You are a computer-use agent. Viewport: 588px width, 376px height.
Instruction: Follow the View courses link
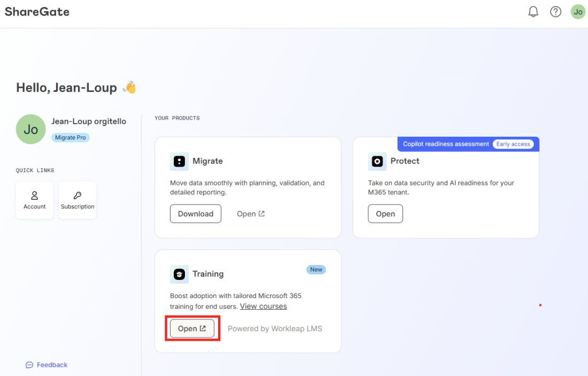pos(263,306)
